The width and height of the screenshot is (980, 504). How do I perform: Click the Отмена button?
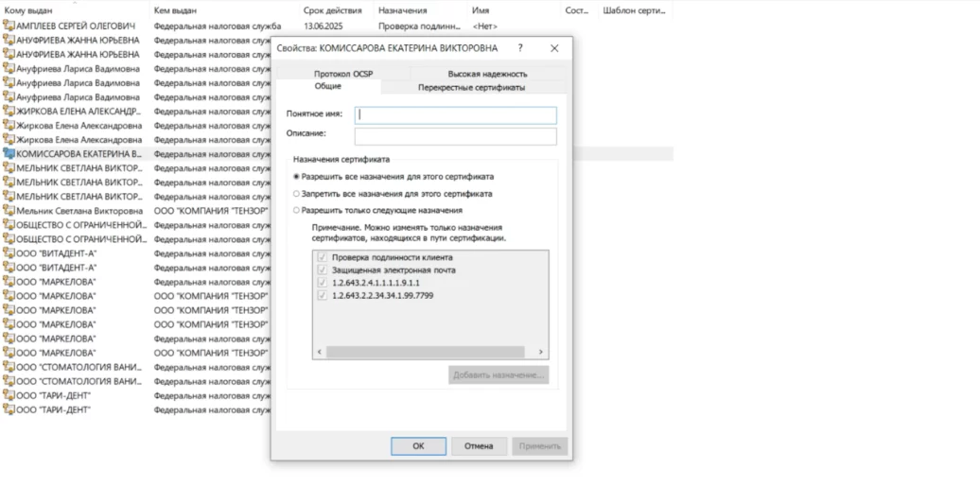(479, 445)
